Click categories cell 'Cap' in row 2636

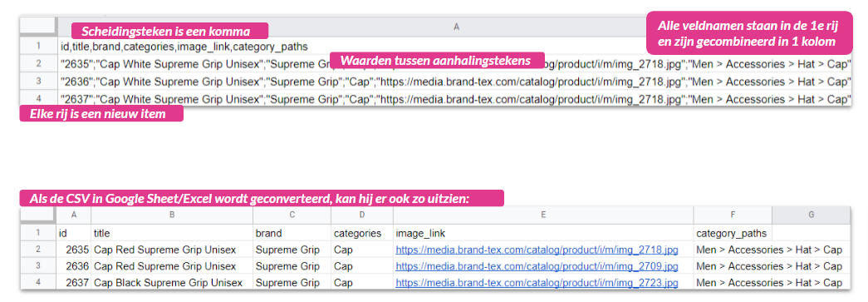(362, 266)
